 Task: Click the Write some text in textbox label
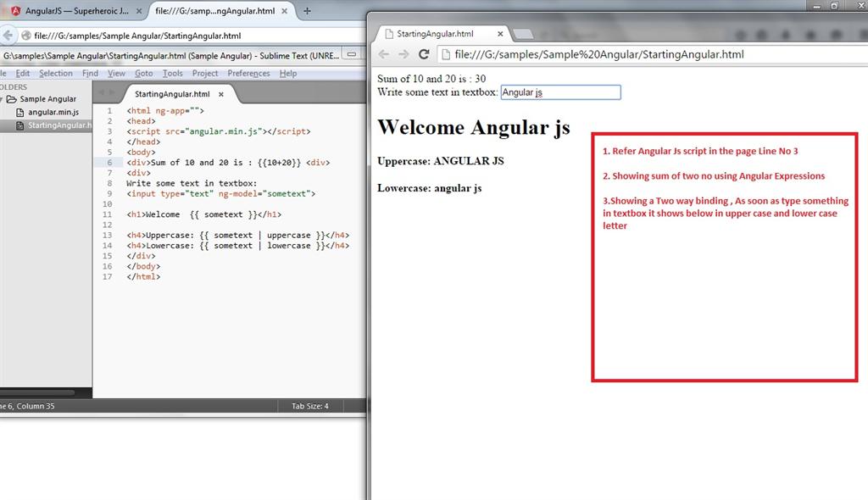438,92
